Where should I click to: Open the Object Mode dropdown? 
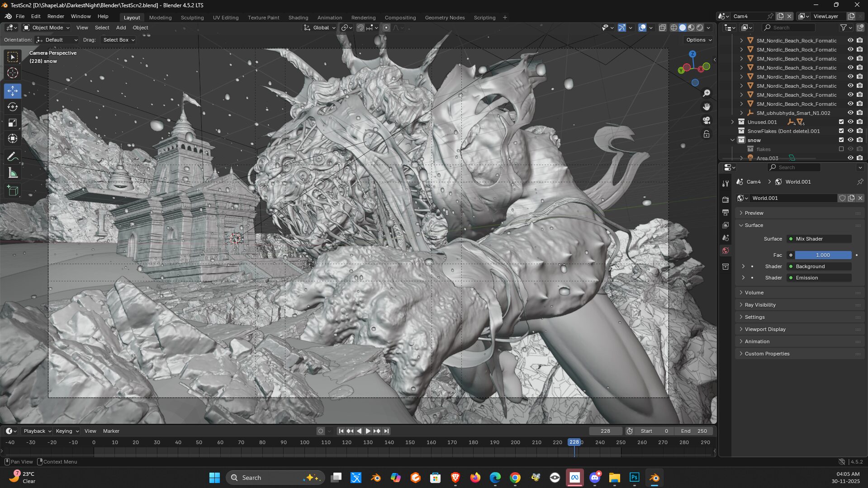(x=47, y=28)
